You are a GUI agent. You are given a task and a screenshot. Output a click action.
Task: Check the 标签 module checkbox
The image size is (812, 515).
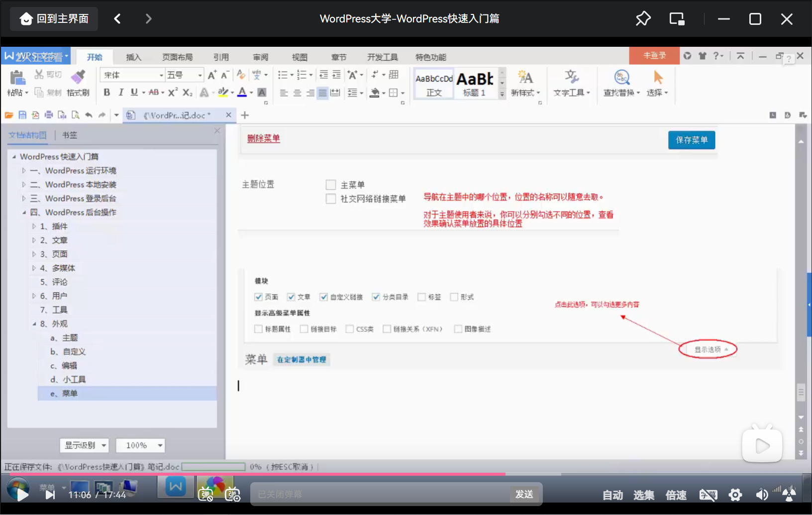(x=422, y=297)
